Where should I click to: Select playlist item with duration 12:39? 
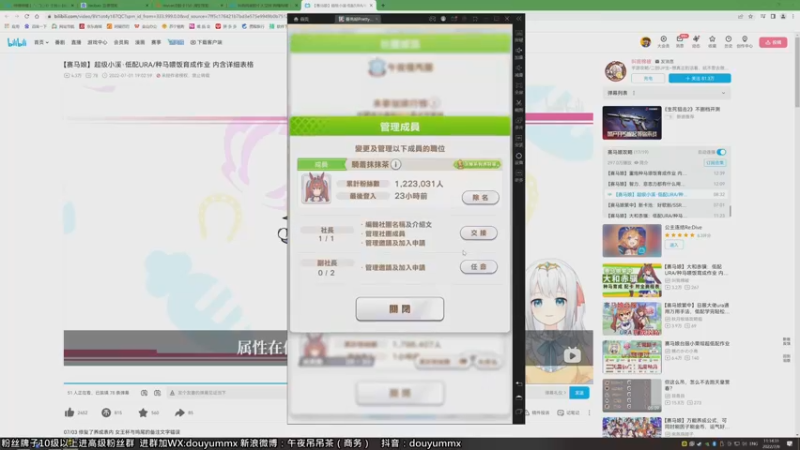[666, 173]
